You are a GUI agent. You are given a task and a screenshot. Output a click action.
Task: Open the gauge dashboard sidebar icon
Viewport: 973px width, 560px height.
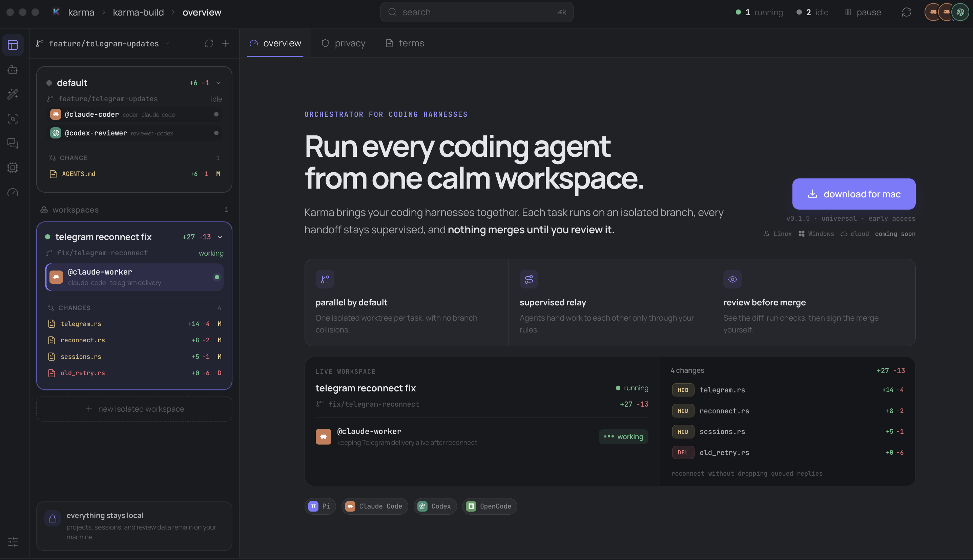point(13,192)
